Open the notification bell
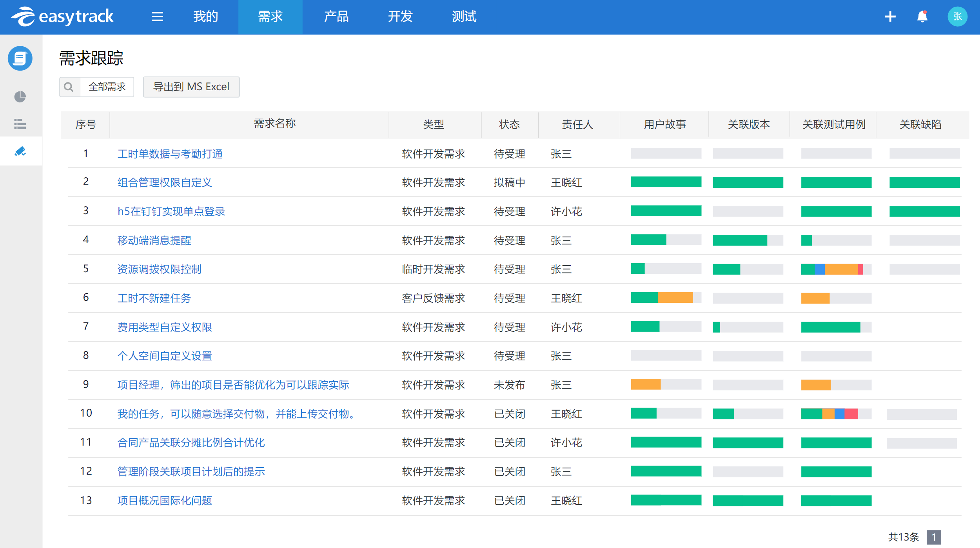This screenshot has height=548, width=980. click(922, 16)
